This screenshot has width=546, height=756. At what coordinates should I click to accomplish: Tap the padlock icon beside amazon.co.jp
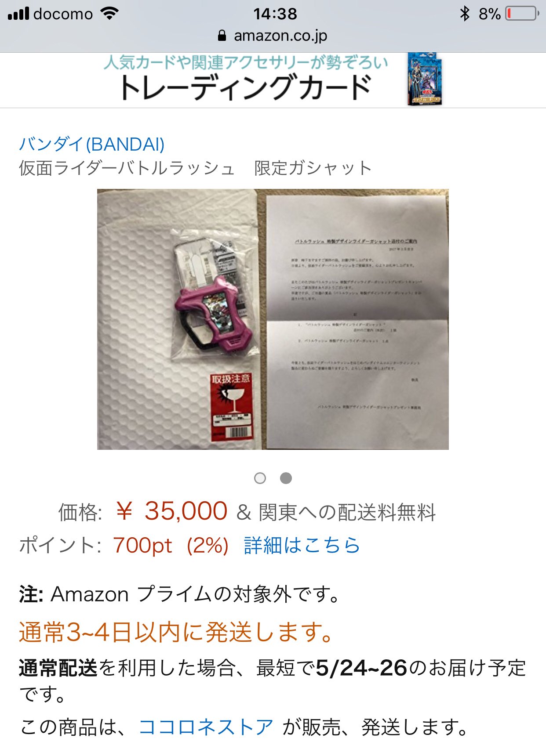[222, 36]
